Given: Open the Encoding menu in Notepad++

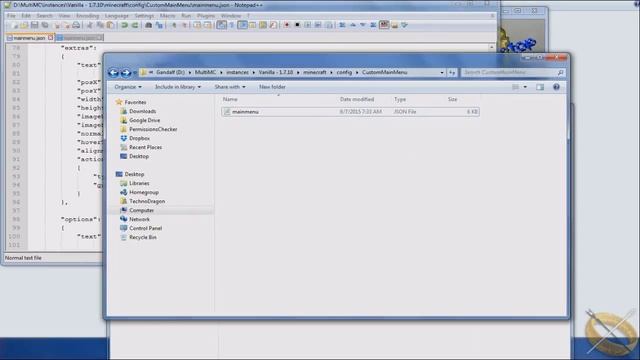Looking at the screenshot, I should pyautogui.click(x=87, y=16).
